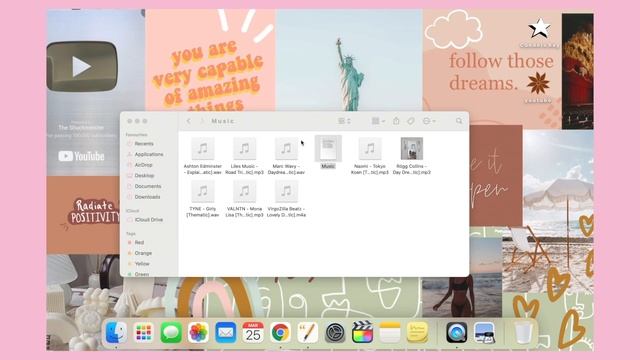Image resolution: width=640 pixels, height=360 pixels.
Task: Click the Music window title text
Action: coord(223,121)
